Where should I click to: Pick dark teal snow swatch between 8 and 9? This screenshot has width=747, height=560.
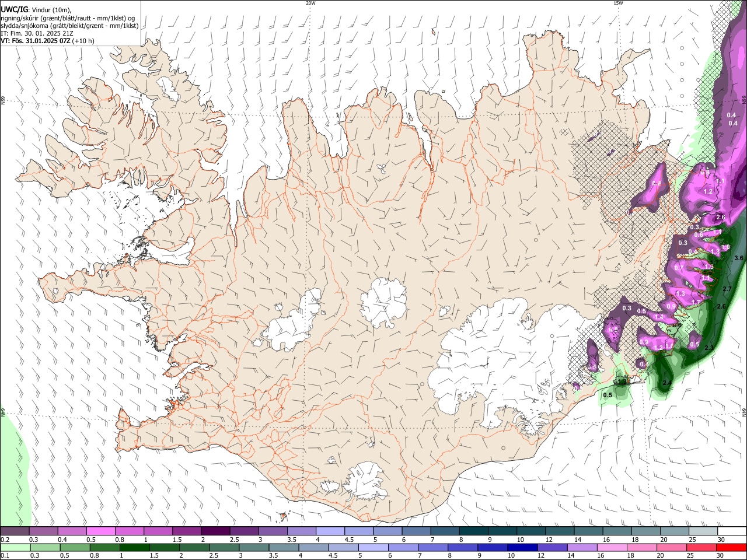point(474,531)
